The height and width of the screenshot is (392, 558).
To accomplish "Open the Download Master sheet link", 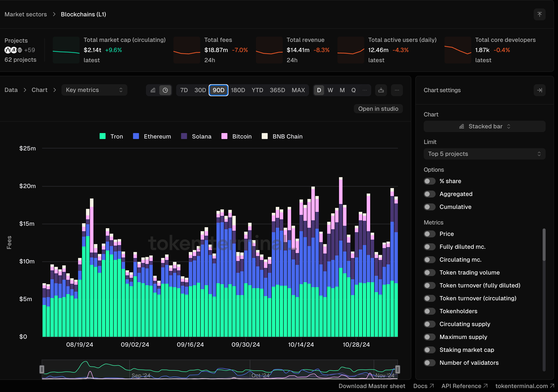I will 372,386.
